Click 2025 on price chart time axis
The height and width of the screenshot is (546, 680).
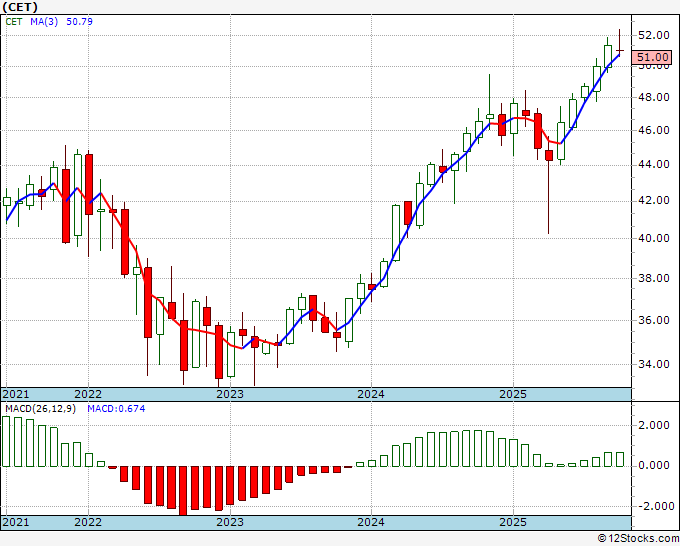click(x=513, y=394)
